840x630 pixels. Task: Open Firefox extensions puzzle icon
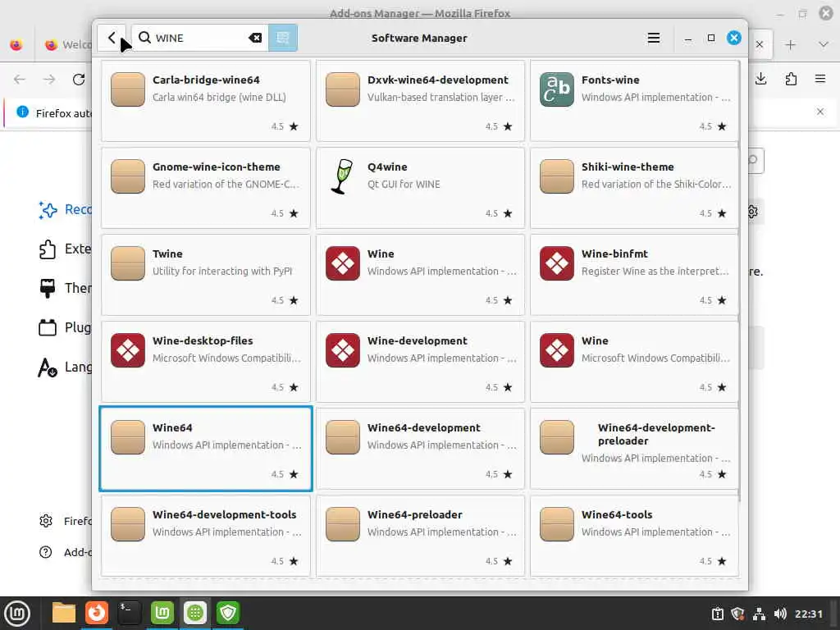coord(791,80)
